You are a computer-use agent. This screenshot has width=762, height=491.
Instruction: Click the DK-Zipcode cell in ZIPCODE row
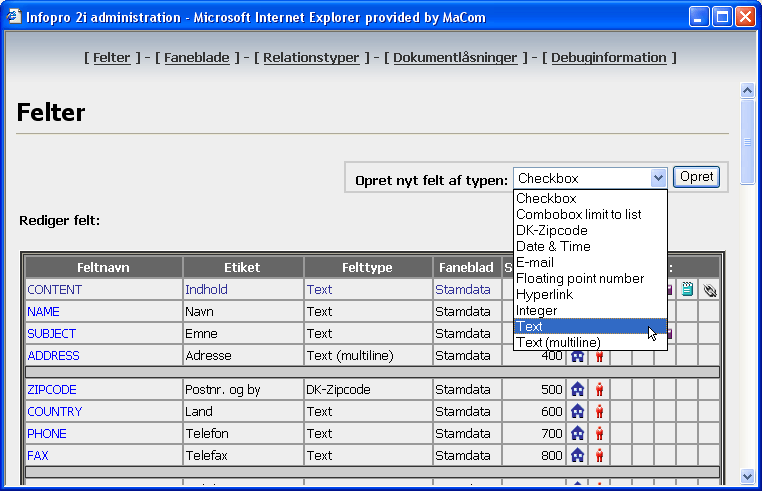(x=367, y=389)
